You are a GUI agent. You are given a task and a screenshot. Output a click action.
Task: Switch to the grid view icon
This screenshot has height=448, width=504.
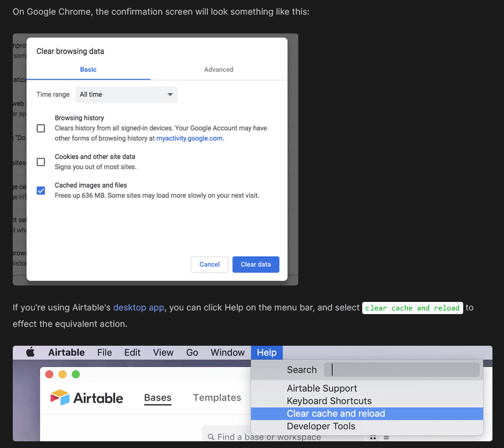coord(373,437)
